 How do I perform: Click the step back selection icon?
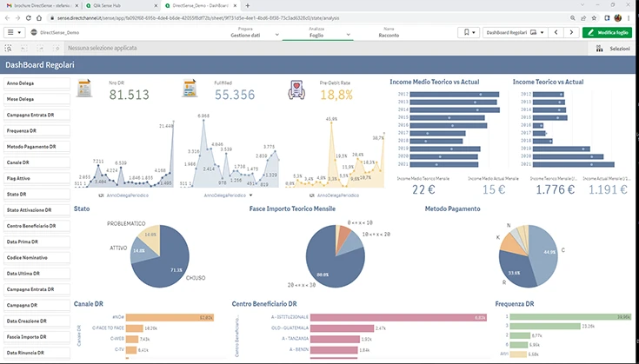click(24, 48)
